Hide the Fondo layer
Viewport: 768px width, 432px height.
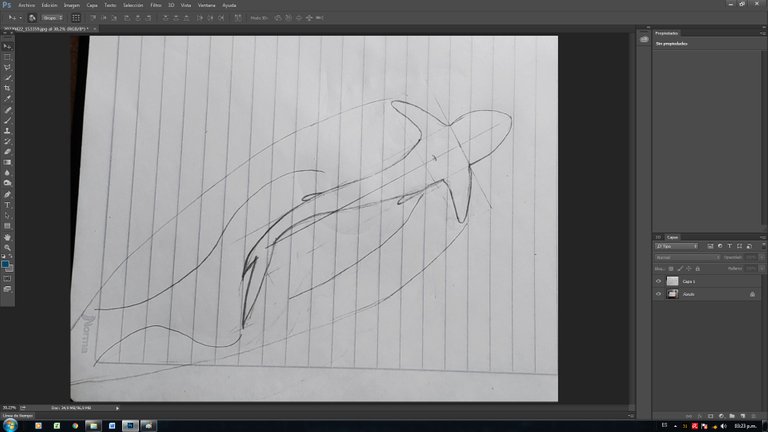pos(658,294)
